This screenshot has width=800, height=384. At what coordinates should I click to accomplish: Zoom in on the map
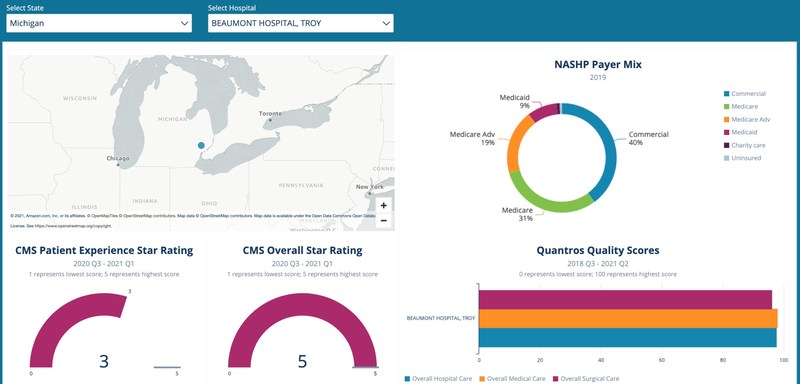pos(384,206)
